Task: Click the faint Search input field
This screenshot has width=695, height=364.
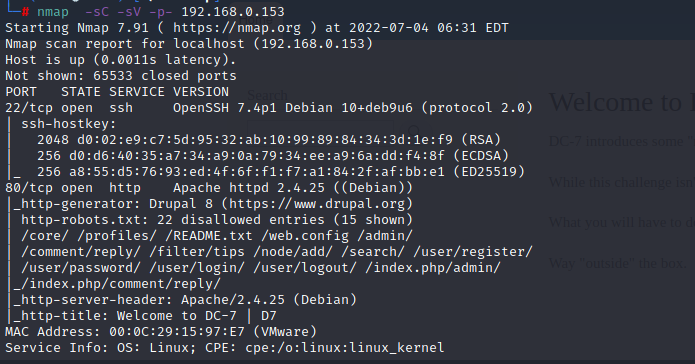Action: (320, 129)
